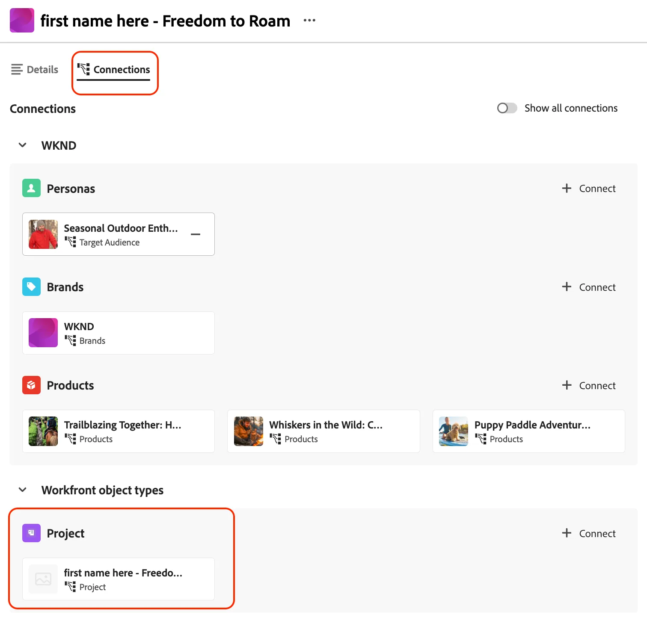This screenshot has height=644, width=647.
Task: Toggle Show all connections switch
Action: pyautogui.click(x=507, y=108)
